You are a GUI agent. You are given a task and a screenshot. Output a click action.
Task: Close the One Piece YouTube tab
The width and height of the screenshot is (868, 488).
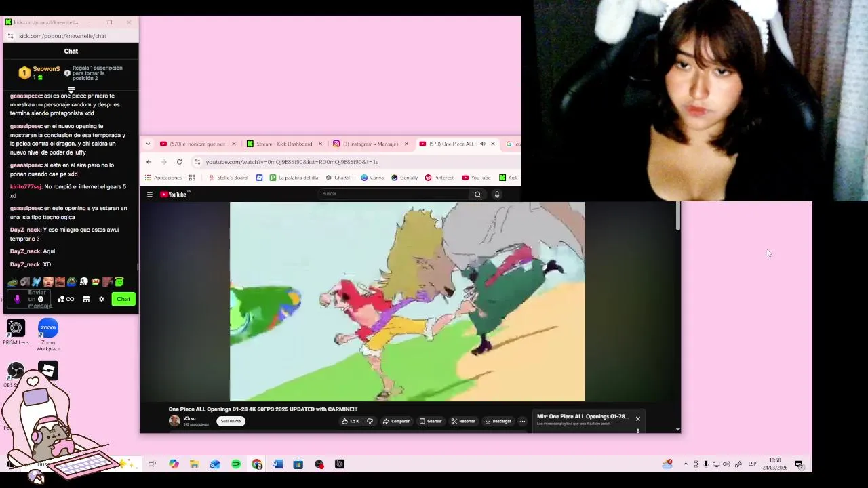(493, 144)
